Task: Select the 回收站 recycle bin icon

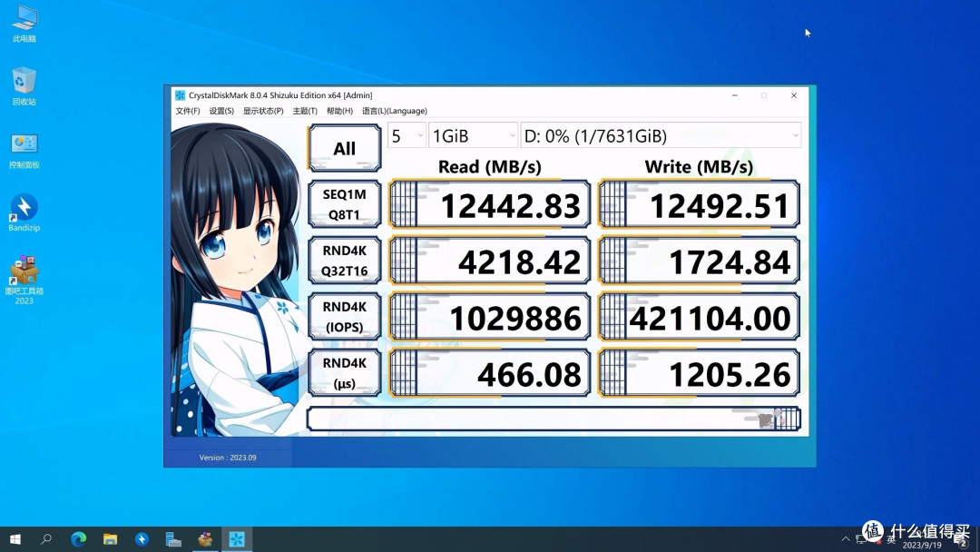Action: coord(24,86)
